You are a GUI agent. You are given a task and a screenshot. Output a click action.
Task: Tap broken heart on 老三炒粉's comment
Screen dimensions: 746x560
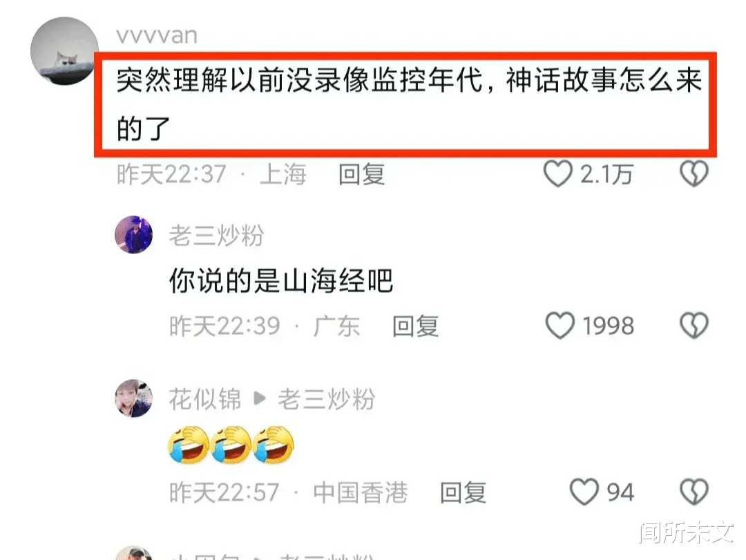(x=694, y=325)
